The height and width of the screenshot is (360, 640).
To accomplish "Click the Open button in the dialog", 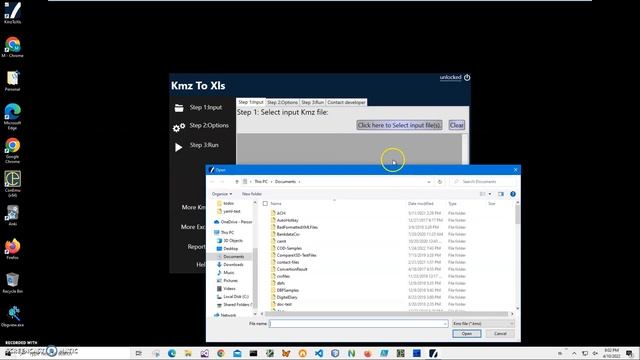I will [x=467, y=333].
